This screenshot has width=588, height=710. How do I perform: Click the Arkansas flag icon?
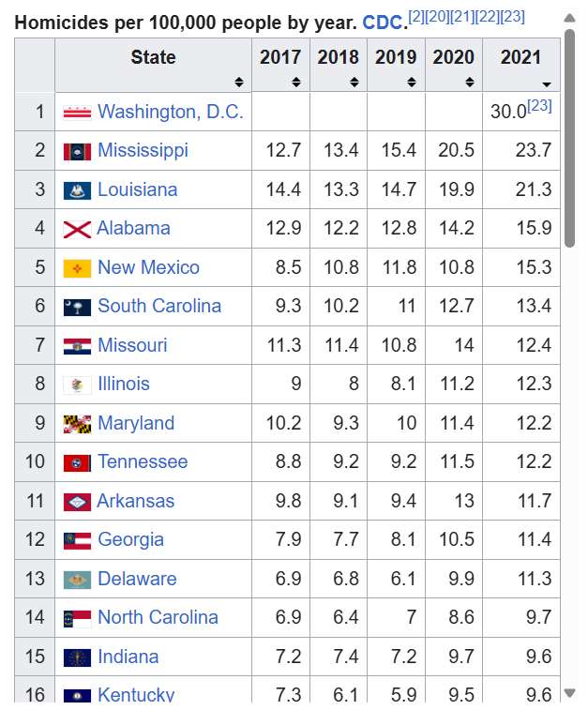(x=77, y=502)
